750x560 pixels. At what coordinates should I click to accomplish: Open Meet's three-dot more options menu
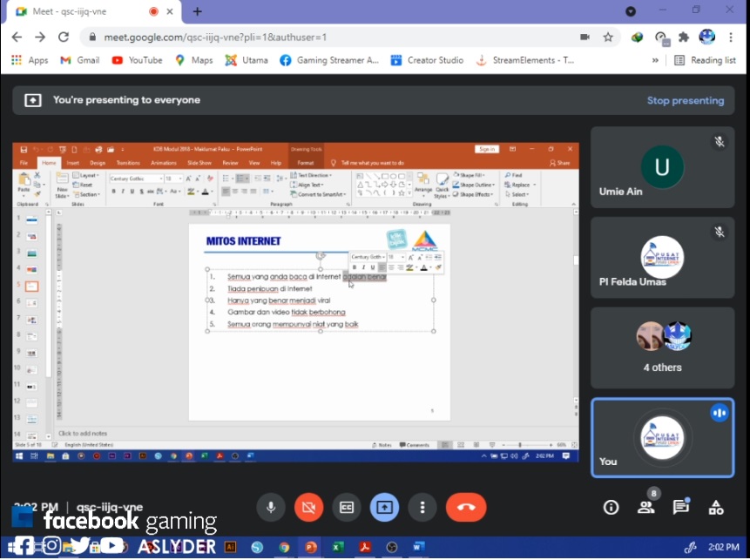pos(422,508)
